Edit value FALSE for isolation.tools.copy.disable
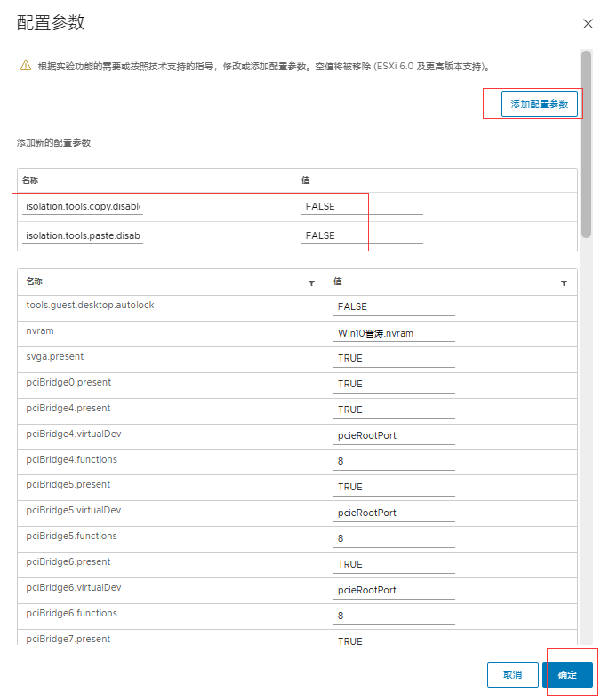The height and width of the screenshot is (700, 609). (x=362, y=207)
